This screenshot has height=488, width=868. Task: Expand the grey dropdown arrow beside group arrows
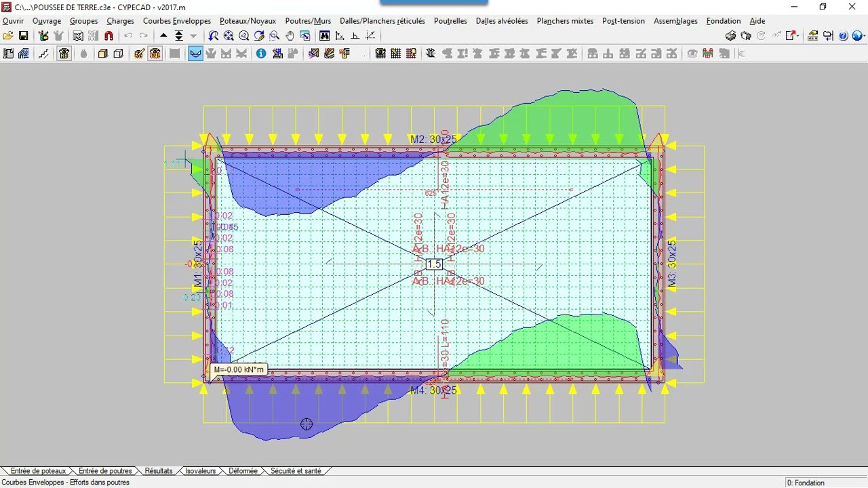(x=193, y=36)
